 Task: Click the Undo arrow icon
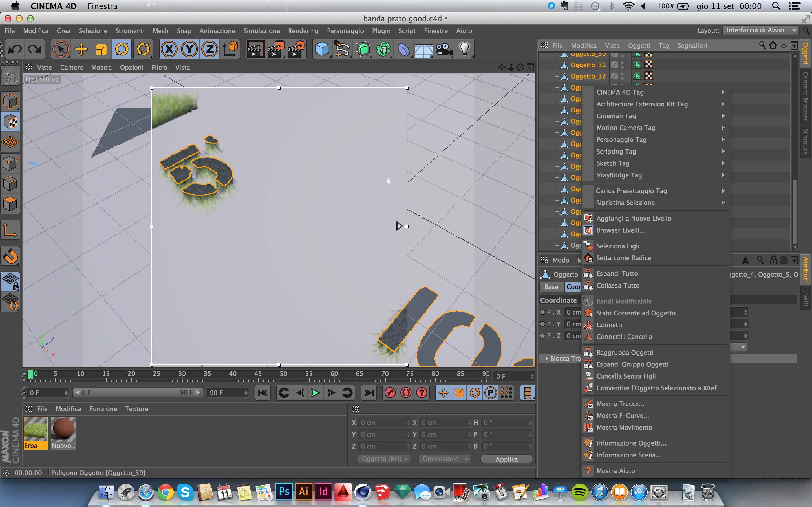tap(15, 50)
